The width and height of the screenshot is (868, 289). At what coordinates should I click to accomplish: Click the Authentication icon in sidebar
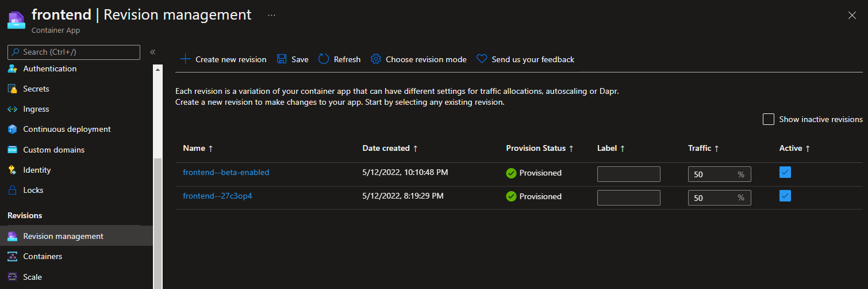pos(12,69)
